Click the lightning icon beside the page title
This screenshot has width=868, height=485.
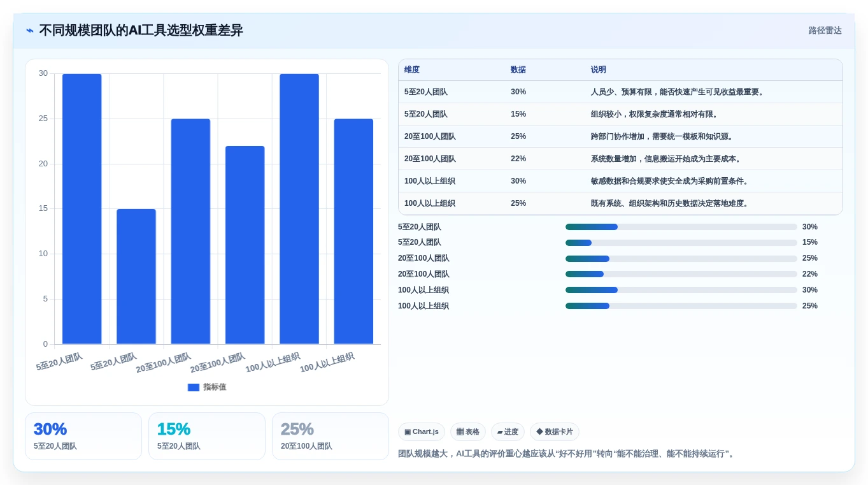tap(30, 31)
